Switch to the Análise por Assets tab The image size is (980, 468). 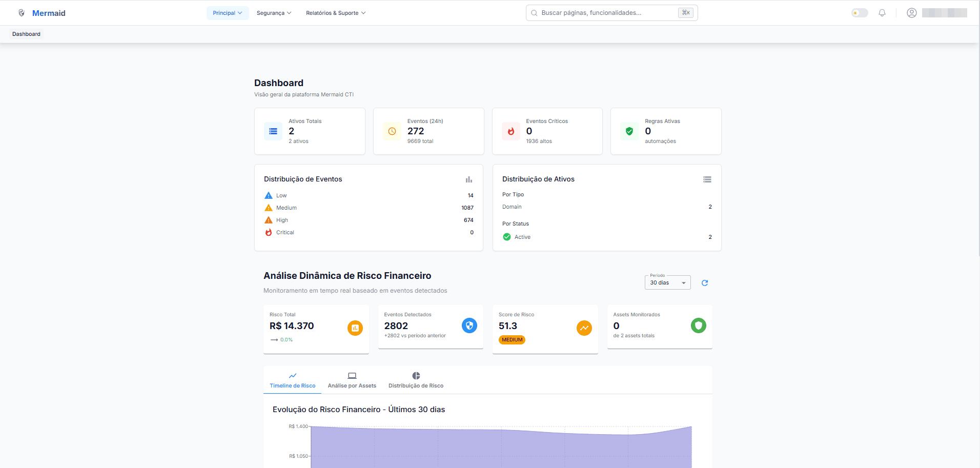point(352,380)
